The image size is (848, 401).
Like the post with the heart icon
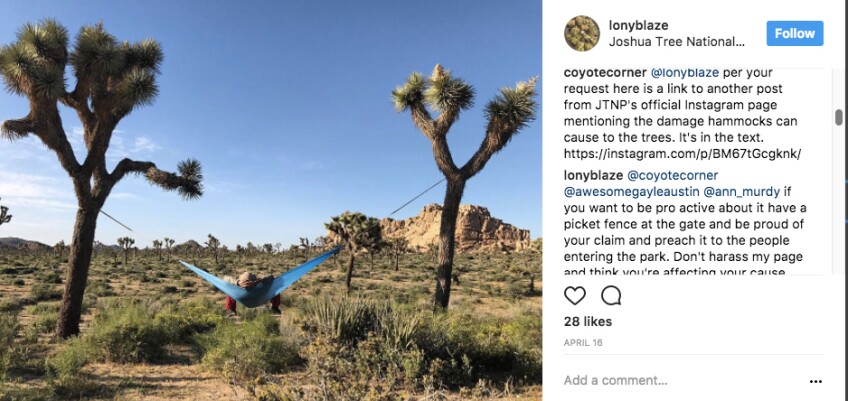click(574, 295)
